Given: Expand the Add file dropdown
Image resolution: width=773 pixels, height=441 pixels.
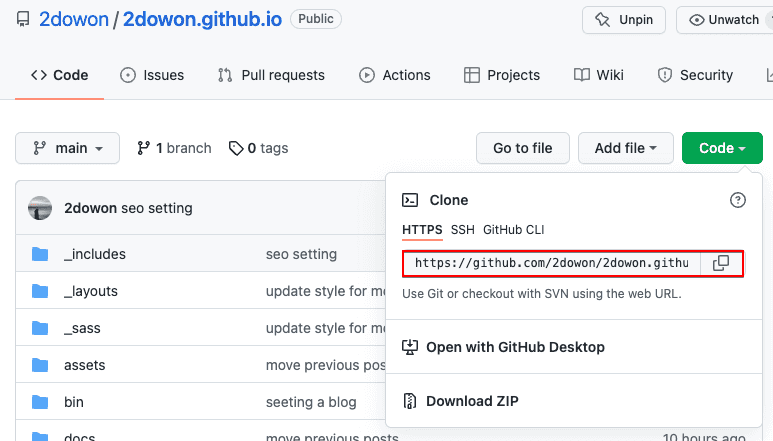Looking at the screenshot, I should point(627,148).
